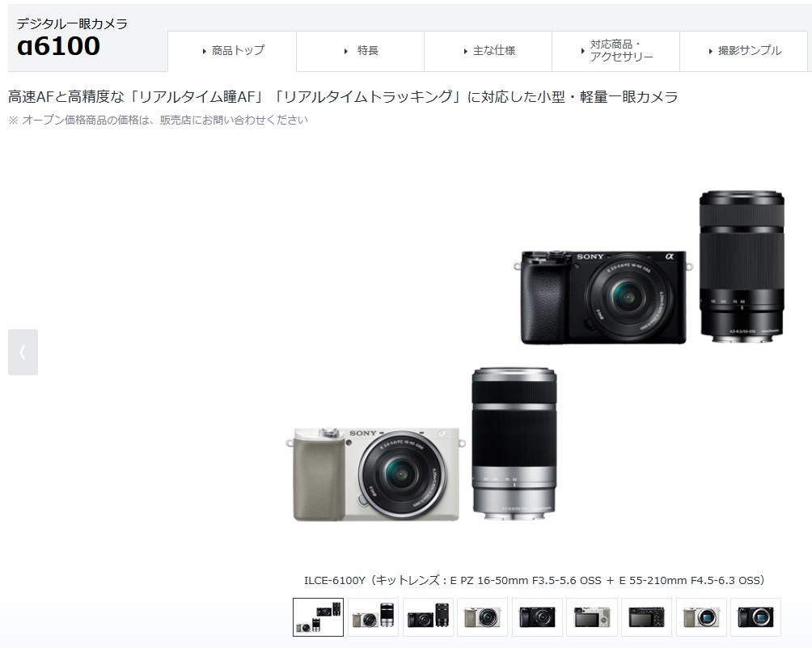Open the 撮影サンプル tab
812x648 pixels.
coord(743,51)
